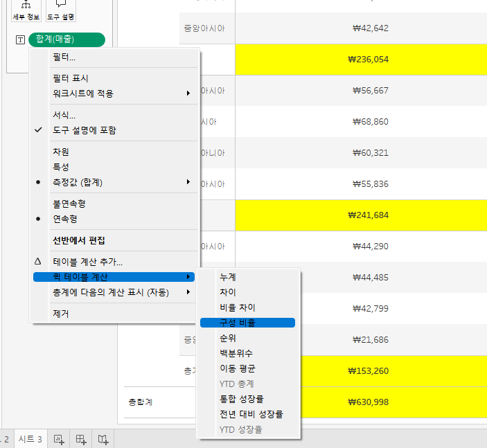Click the 세부 정보 (Detail) marks card button
The width and height of the screenshot is (487, 448).
[26, 11]
